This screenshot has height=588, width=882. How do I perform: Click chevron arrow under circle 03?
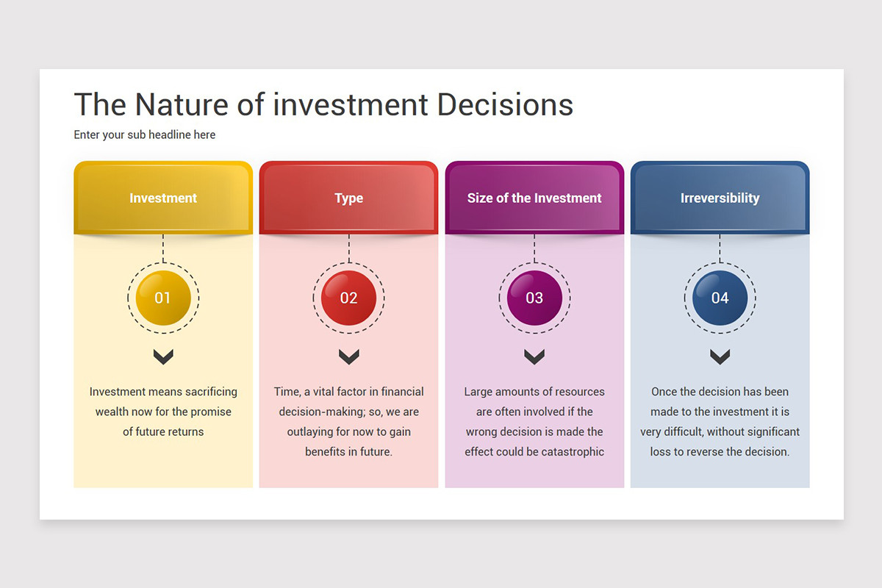[534, 357]
